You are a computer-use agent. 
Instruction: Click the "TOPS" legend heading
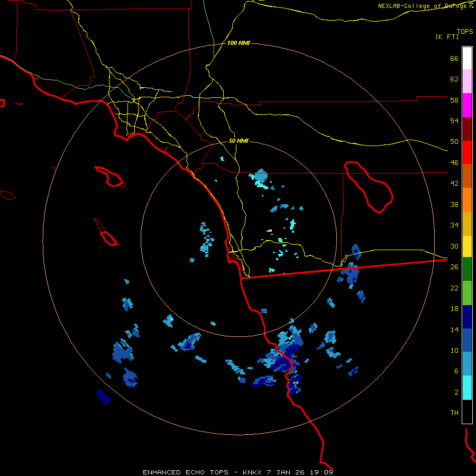click(465, 31)
